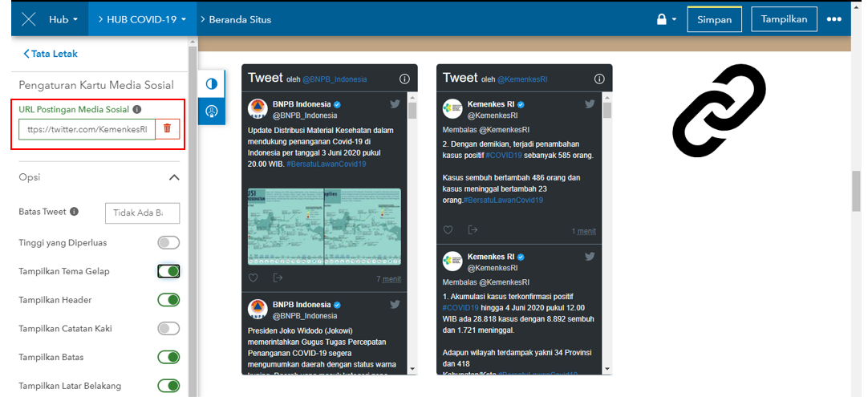Disable Tampilkan Latar Belakang toggle
This screenshot has width=868, height=397.
pyautogui.click(x=168, y=386)
